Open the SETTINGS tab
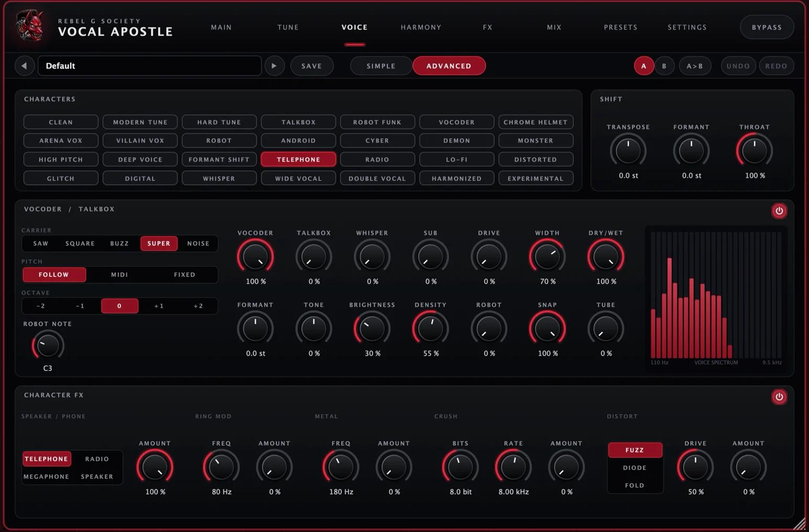 point(687,27)
